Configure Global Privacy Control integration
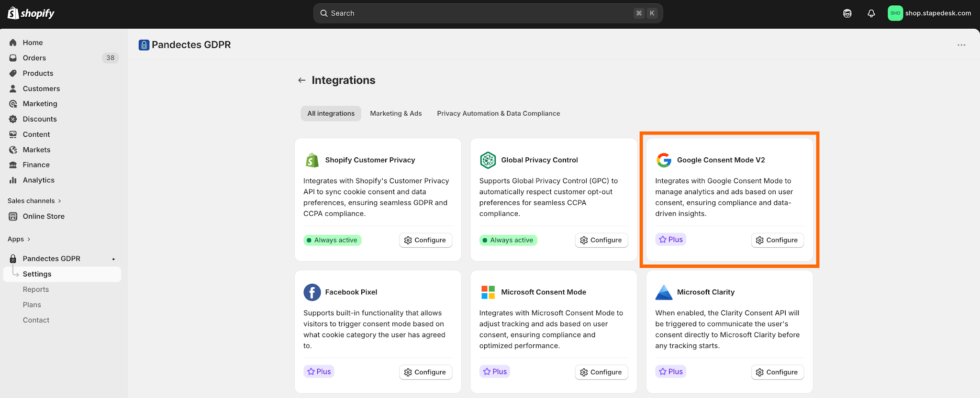This screenshot has width=980, height=398. click(601, 240)
